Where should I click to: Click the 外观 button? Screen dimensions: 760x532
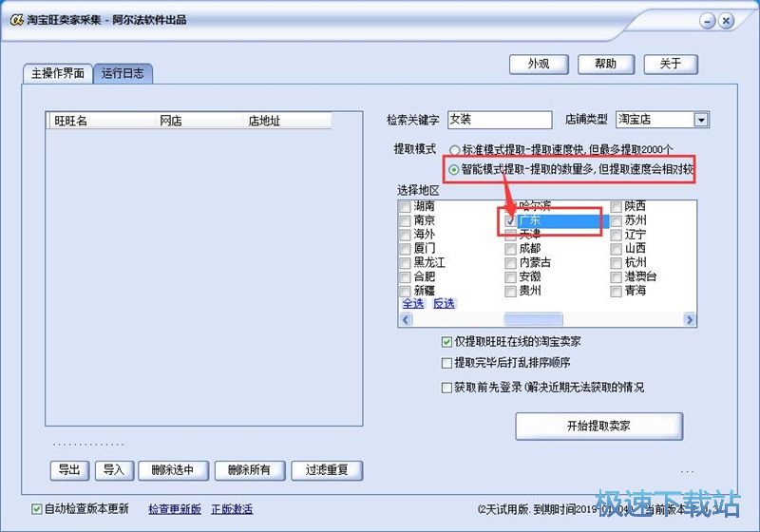tap(539, 64)
